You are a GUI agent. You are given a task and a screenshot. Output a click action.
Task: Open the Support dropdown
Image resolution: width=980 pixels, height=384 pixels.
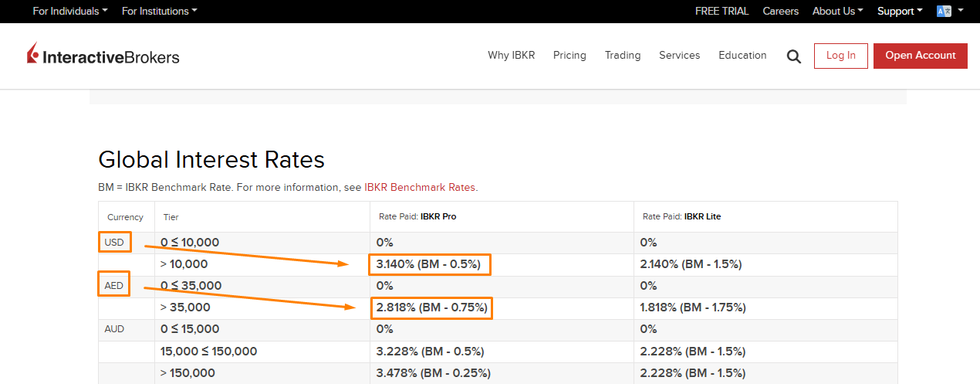[x=900, y=11]
